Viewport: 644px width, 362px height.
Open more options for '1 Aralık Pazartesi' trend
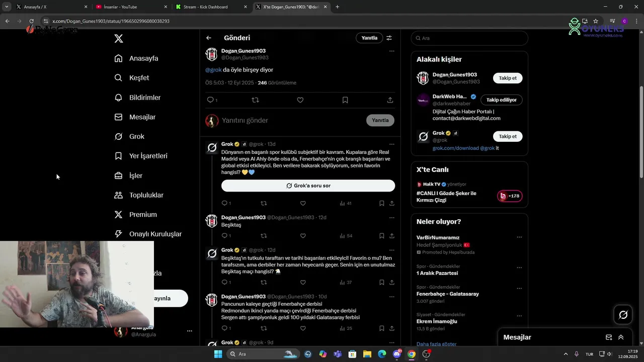(x=519, y=267)
